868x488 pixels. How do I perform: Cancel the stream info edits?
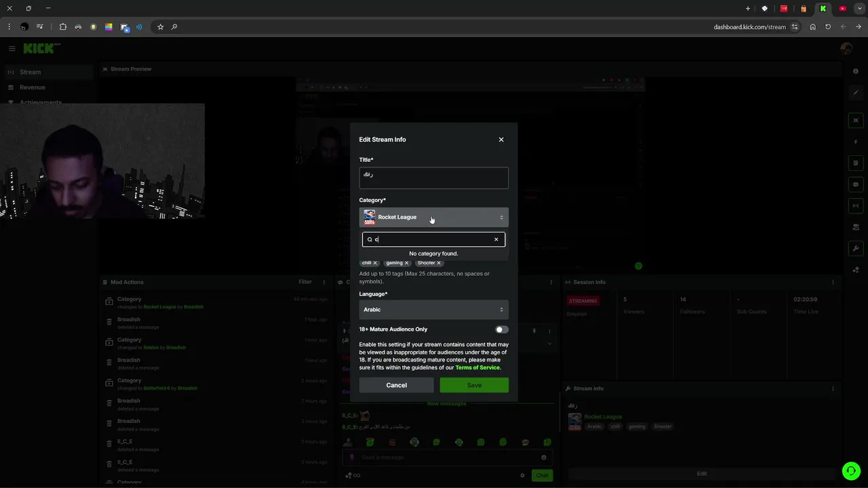point(397,385)
